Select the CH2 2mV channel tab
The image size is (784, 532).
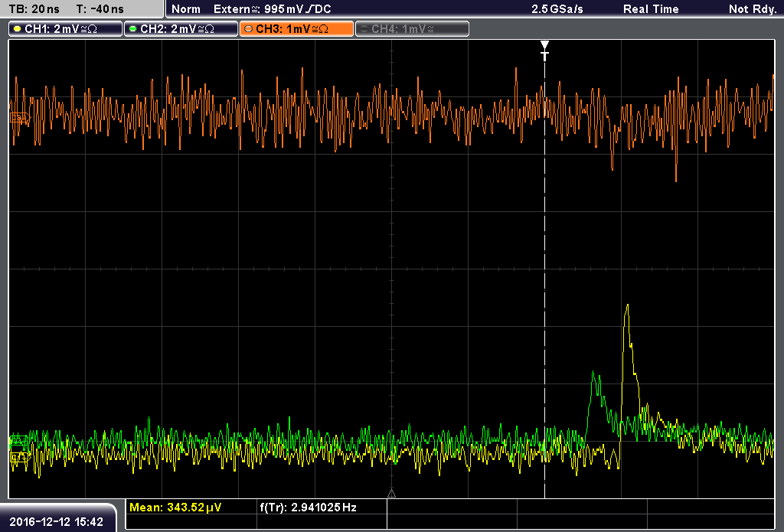[181, 29]
